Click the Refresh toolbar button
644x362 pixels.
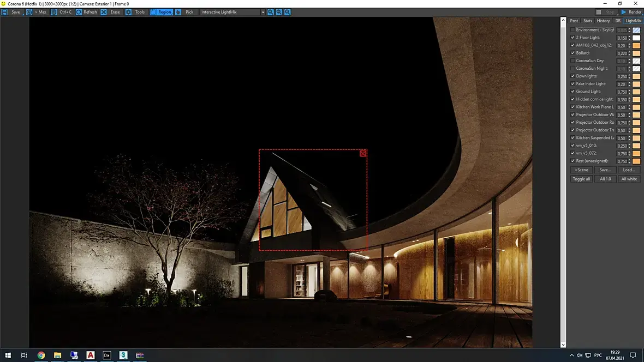86,12
